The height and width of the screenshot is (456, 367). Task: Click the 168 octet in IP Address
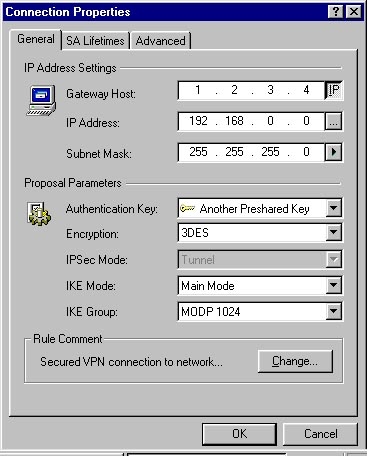[234, 121]
